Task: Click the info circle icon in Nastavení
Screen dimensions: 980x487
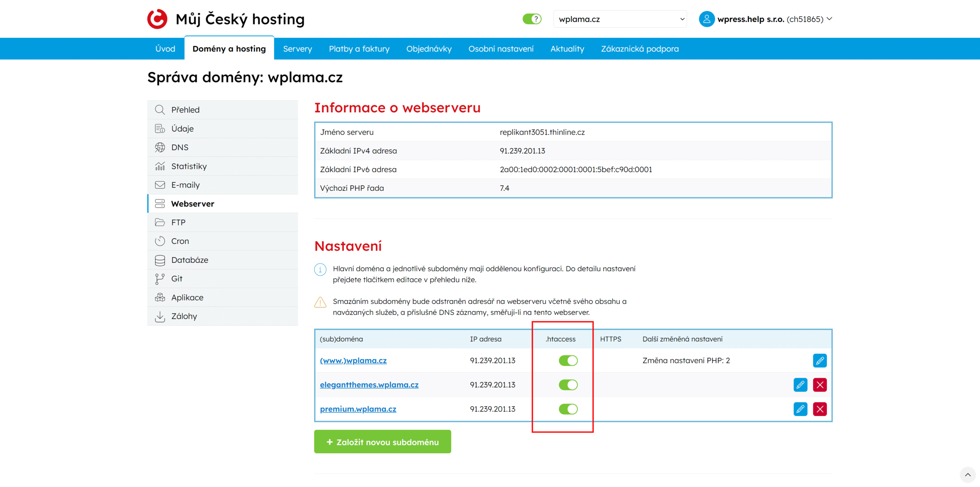Action: [x=320, y=269]
